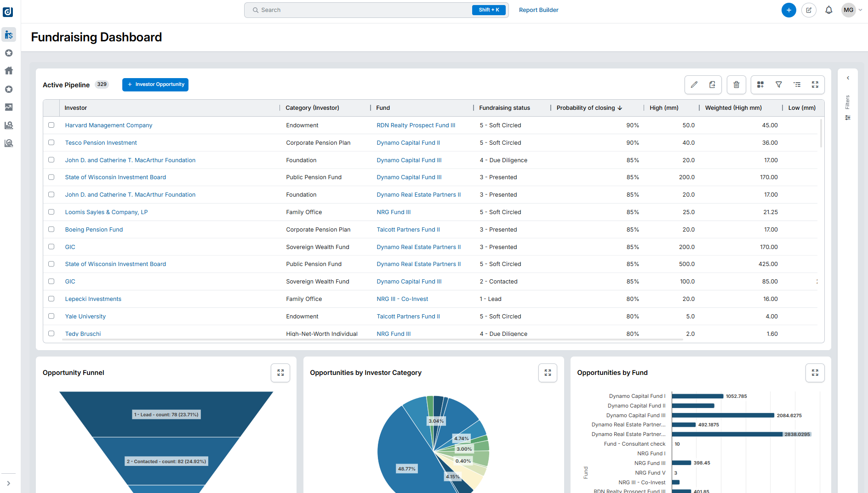Screen dimensions: 868x493
Task: Open the notifications bell
Action: pos(828,10)
